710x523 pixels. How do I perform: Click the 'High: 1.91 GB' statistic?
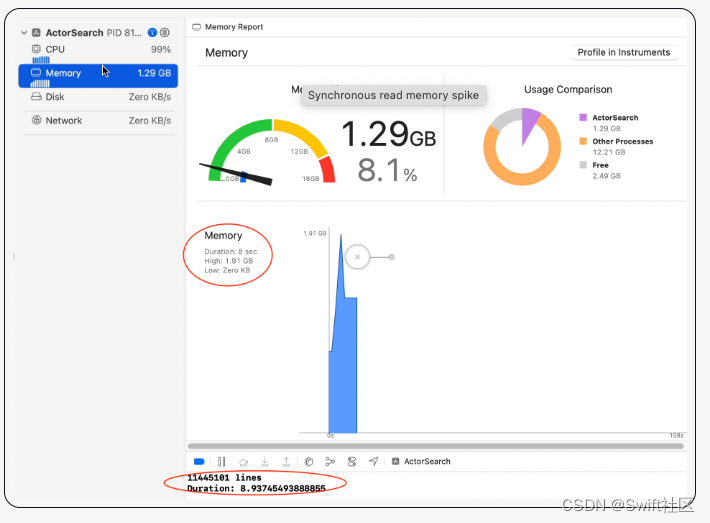(x=229, y=261)
